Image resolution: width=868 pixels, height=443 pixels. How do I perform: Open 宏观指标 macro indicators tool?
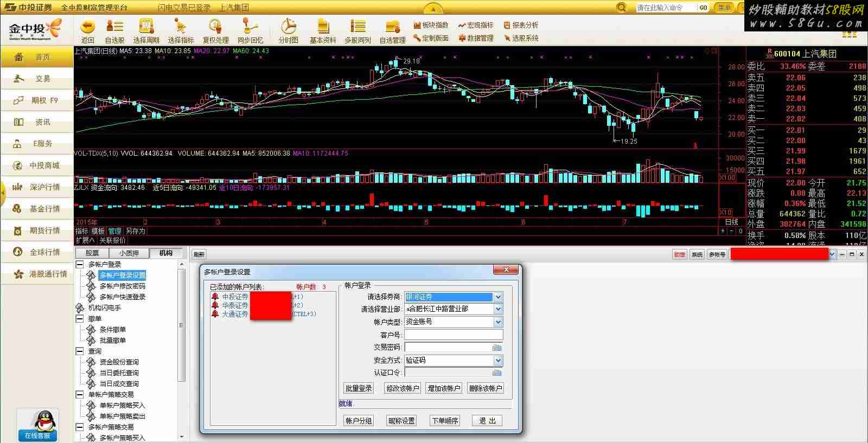476,25
